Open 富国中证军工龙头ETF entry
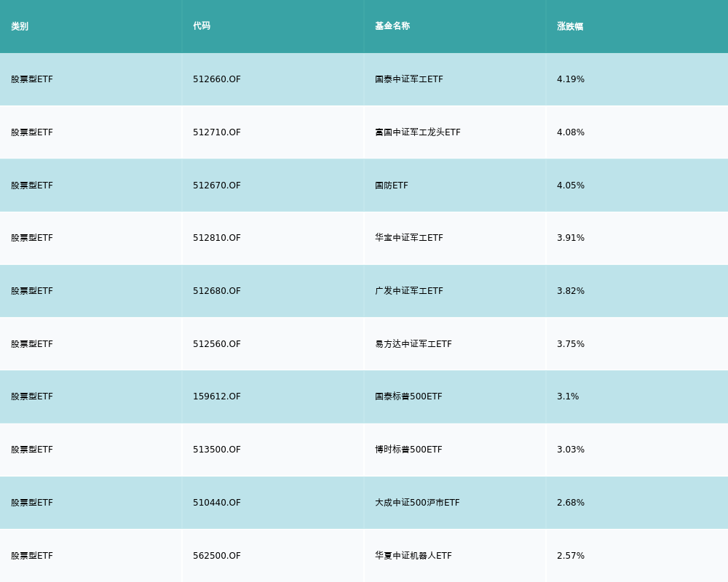Screen dimensions: 728x582 (x=418, y=132)
